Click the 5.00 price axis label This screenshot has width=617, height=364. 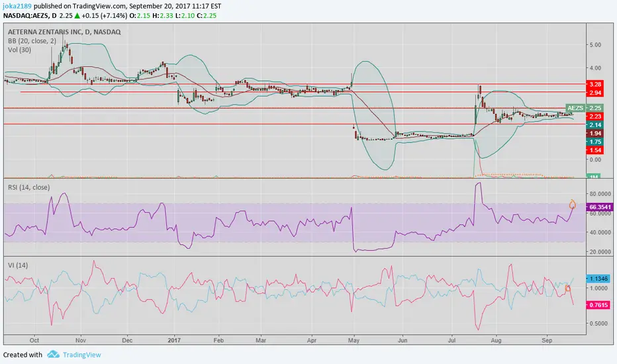pos(595,45)
